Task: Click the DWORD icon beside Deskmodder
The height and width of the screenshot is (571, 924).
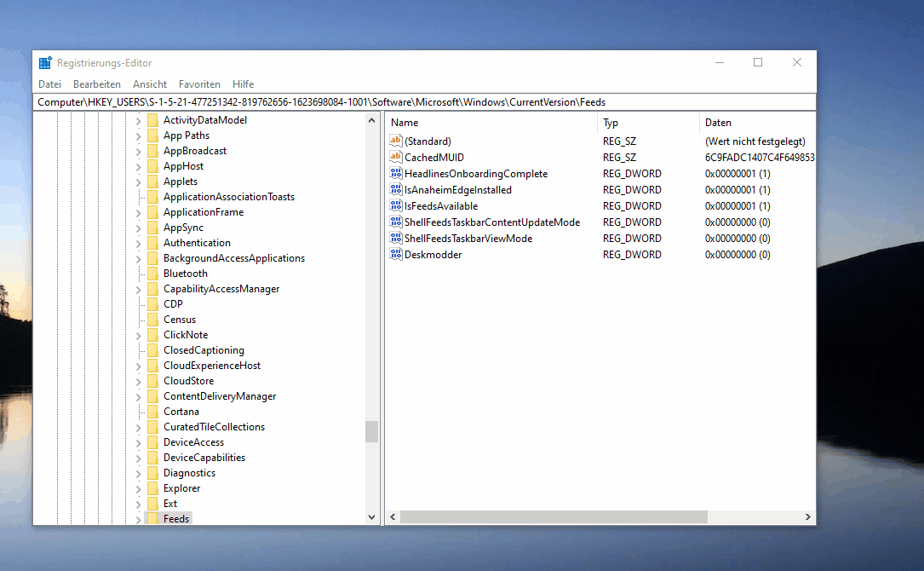Action: pos(396,254)
